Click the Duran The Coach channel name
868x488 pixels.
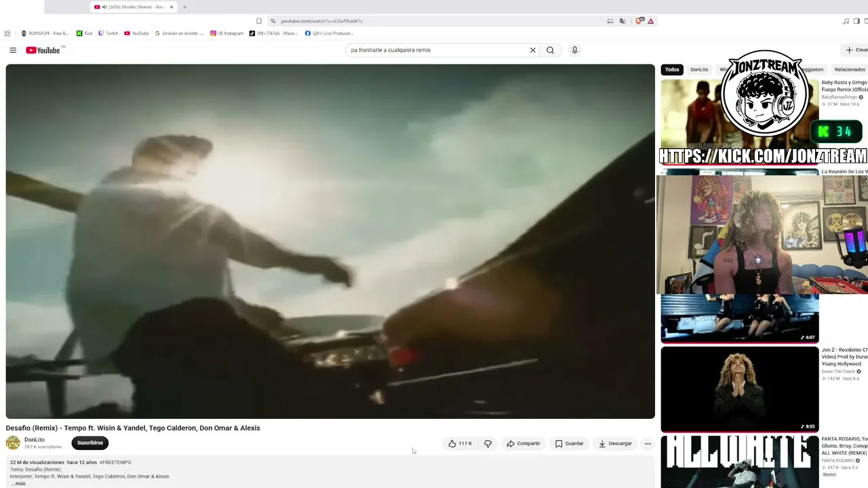coord(839,371)
